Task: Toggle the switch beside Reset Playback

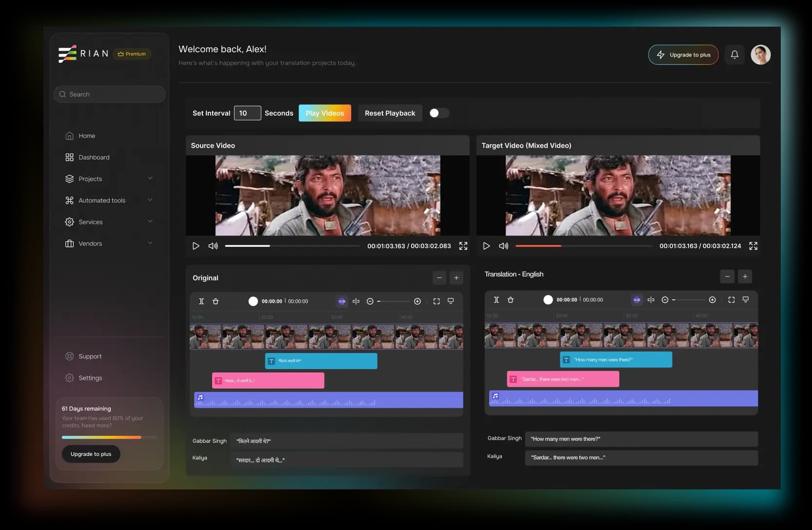Action: point(439,113)
